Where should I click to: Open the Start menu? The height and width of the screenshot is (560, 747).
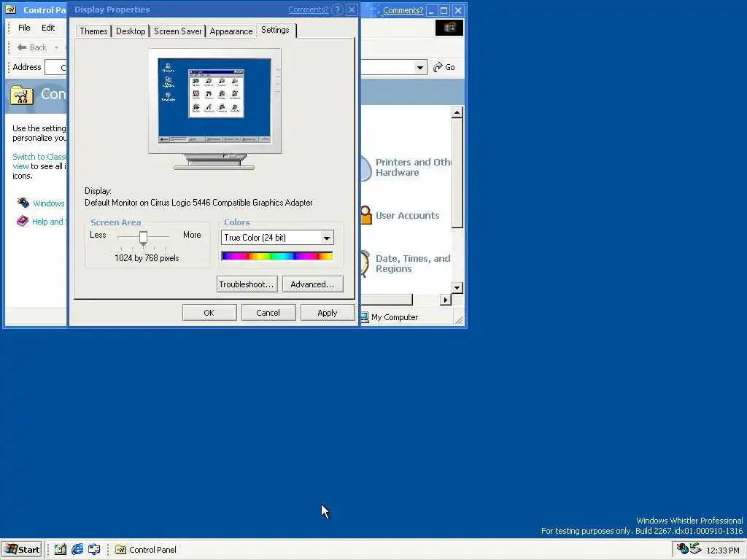[x=22, y=550]
